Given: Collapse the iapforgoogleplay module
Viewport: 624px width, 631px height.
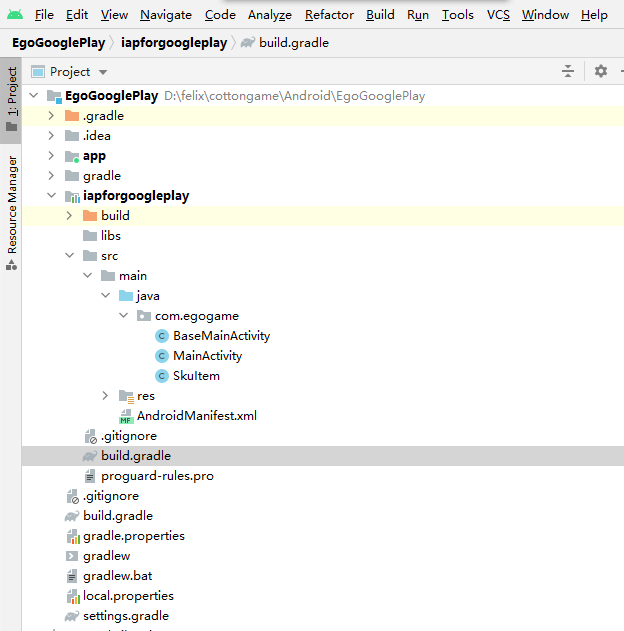Looking at the screenshot, I should tap(51, 196).
